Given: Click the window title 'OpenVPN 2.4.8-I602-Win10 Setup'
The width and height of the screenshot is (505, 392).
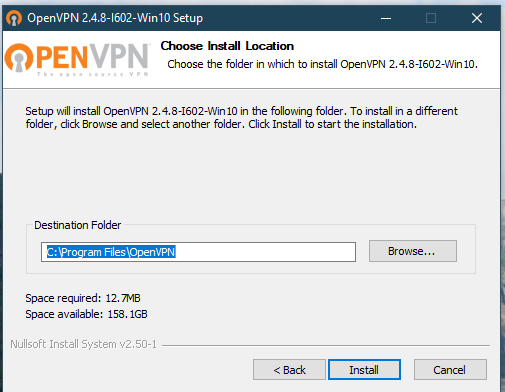Looking at the screenshot, I should click(115, 18).
